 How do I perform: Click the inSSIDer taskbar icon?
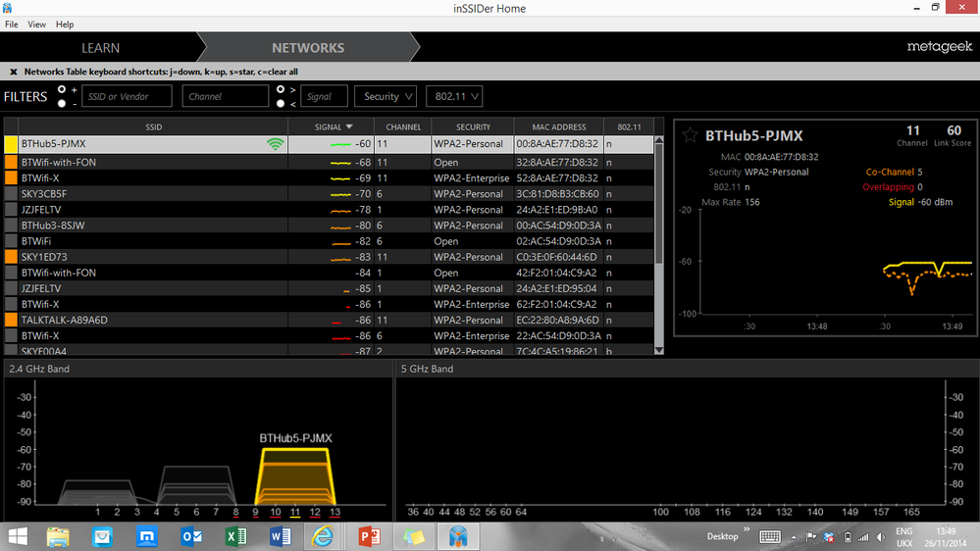(458, 536)
